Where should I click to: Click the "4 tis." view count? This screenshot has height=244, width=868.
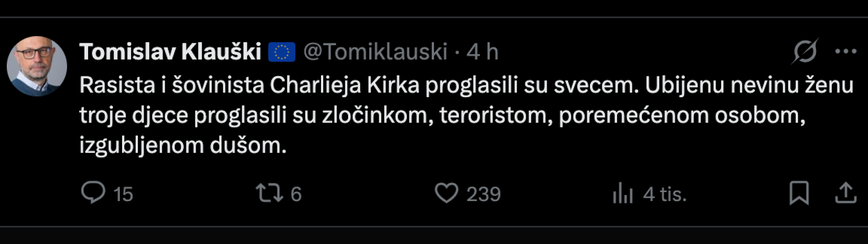(665, 194)
